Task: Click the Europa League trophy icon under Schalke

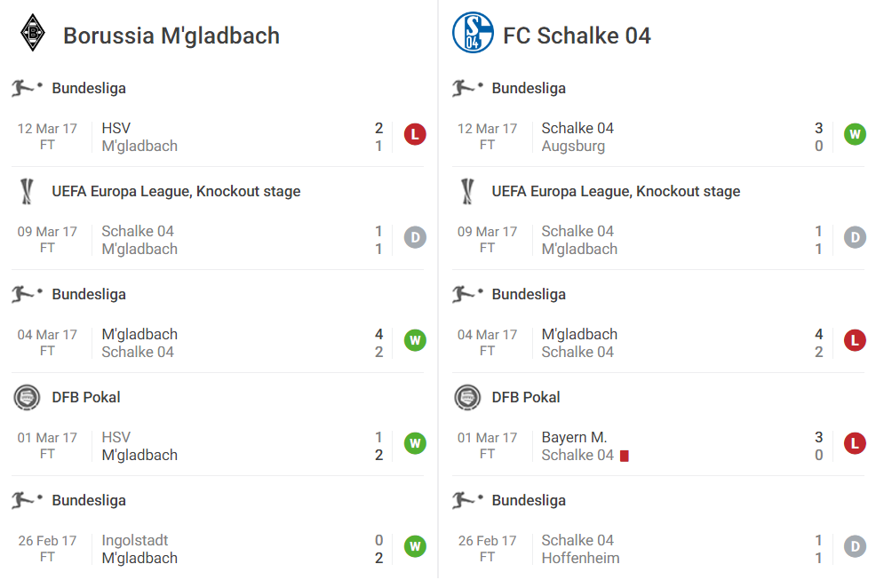Action: point(467,191)
